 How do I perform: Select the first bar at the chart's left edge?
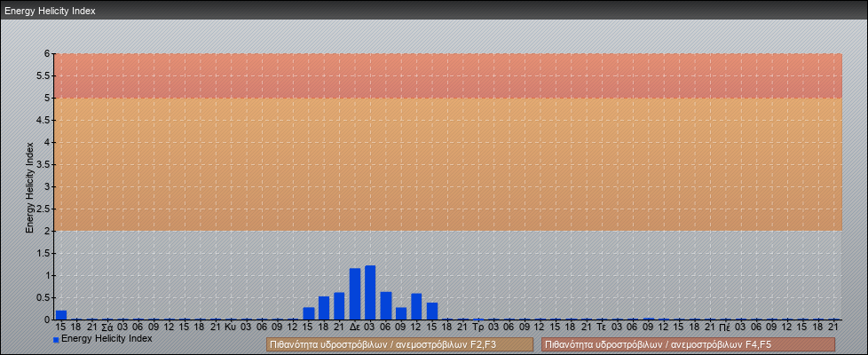61,314
